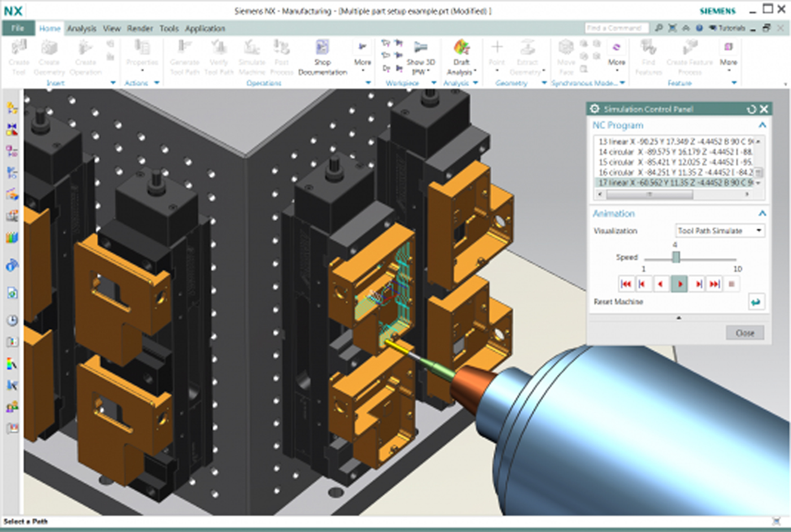Click the Find a Command search field
This screenshot has height=532, width=791.
[x=616, y=28]
